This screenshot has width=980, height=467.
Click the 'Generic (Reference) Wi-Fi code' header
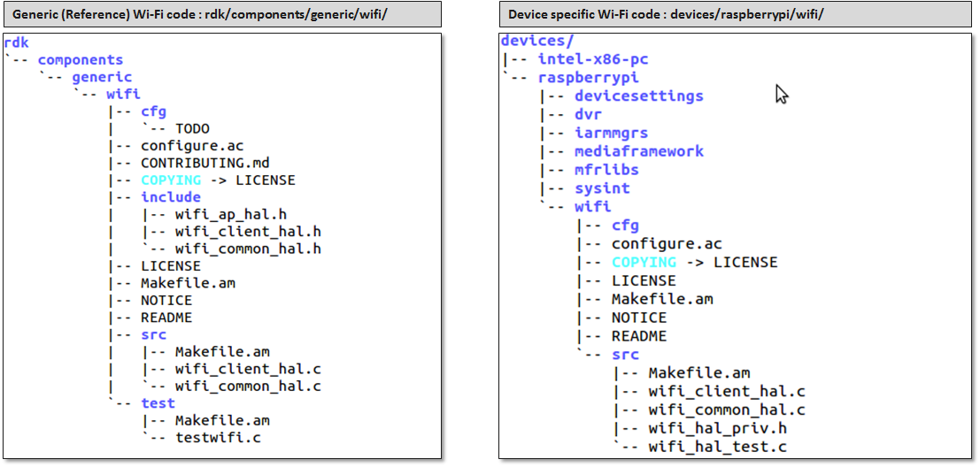pos(222,14)
